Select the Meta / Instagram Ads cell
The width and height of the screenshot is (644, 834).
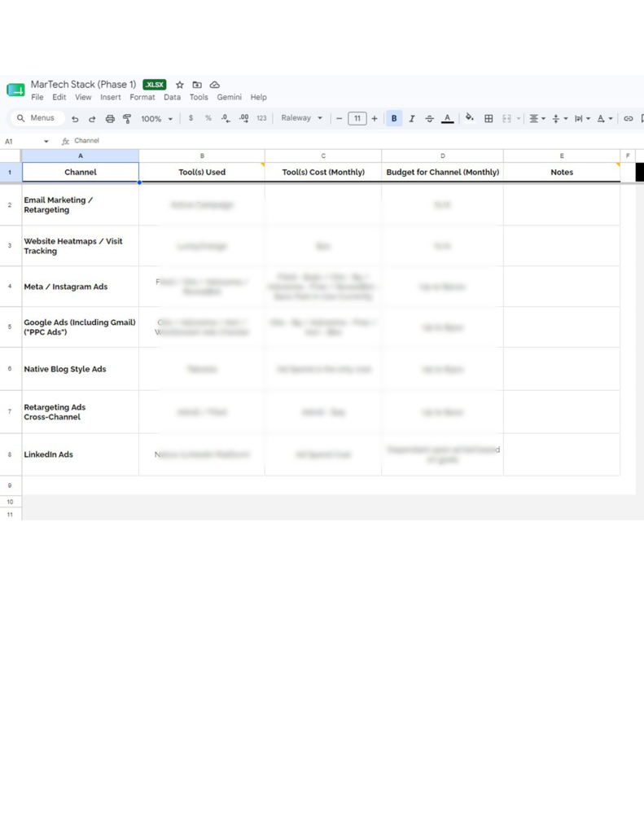click(x=81, y=286)
